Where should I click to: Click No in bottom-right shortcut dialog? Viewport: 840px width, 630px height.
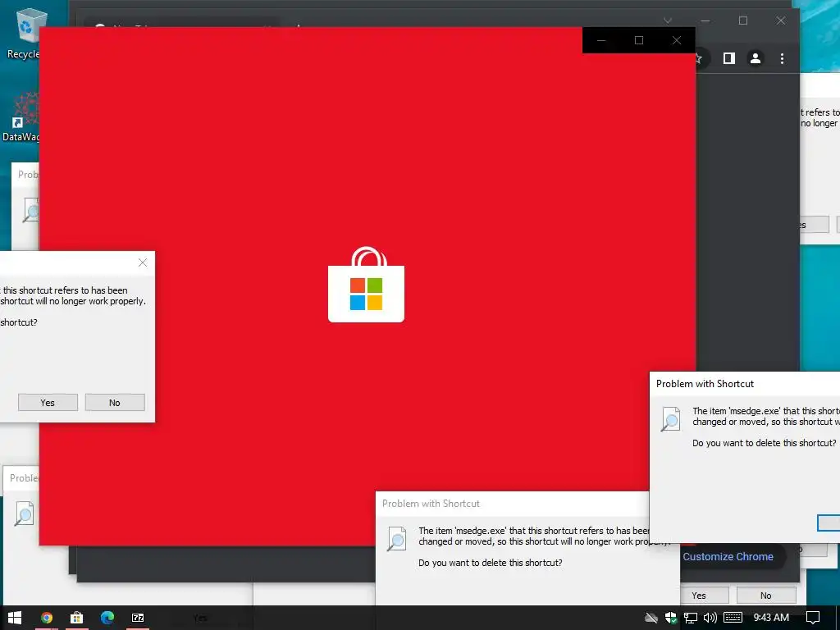pyautogui.click(x=766, y=596)
